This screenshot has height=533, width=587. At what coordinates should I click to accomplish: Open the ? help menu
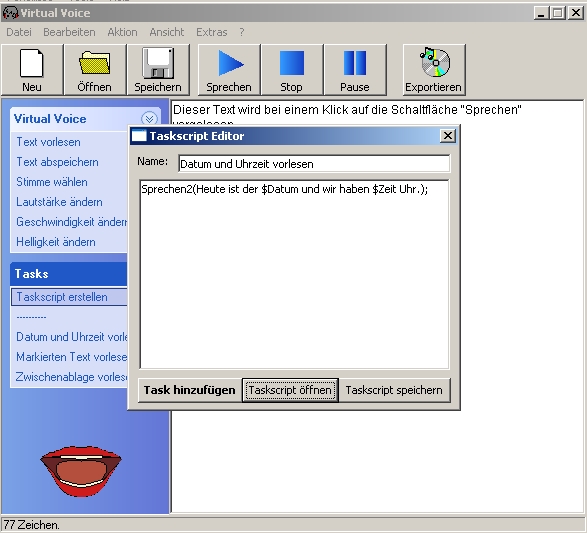pyautogui.click(x=242, y=32)
